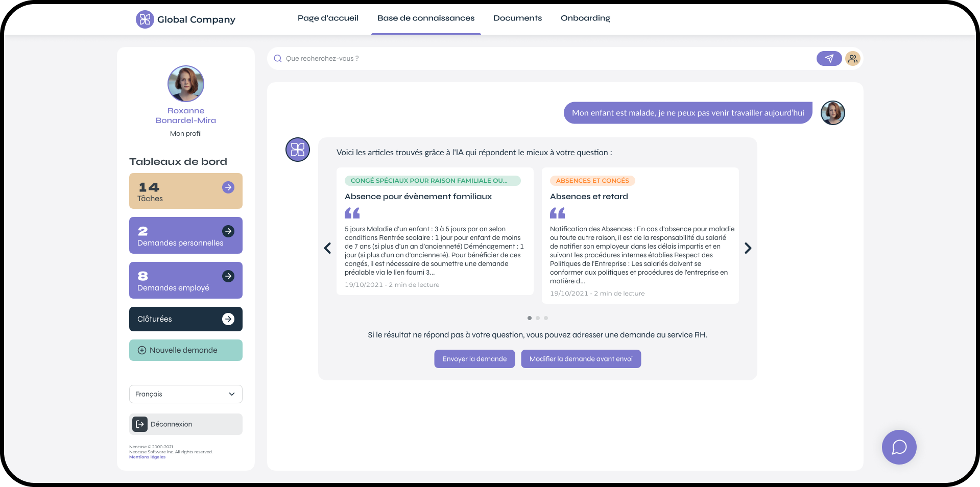The height and width of the screenshot is (487, 980).
Task: Go to the Page d'accueil tab
Action: click(x=328, y=18)
